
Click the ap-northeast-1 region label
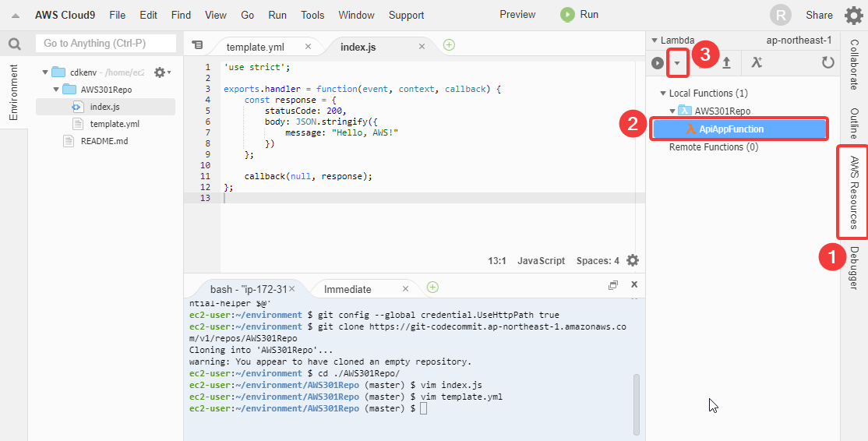click(x=799, y=41)
